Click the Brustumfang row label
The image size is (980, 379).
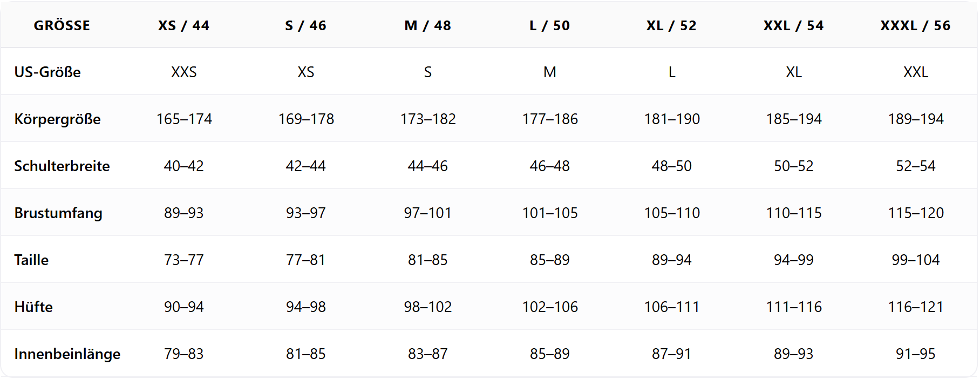pos(58,213)
